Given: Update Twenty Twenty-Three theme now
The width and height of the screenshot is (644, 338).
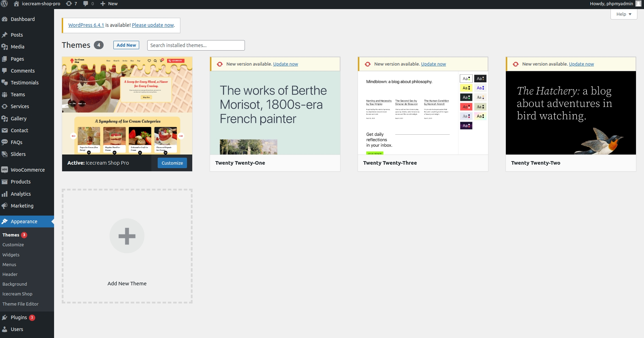Looking at the screenshot, I should [x=433, y=64].
